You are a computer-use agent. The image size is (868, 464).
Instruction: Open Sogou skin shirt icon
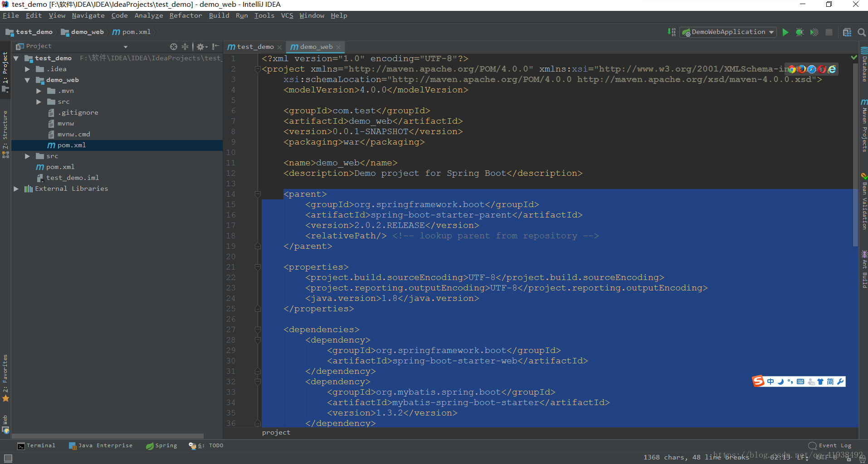coord(820,382)
